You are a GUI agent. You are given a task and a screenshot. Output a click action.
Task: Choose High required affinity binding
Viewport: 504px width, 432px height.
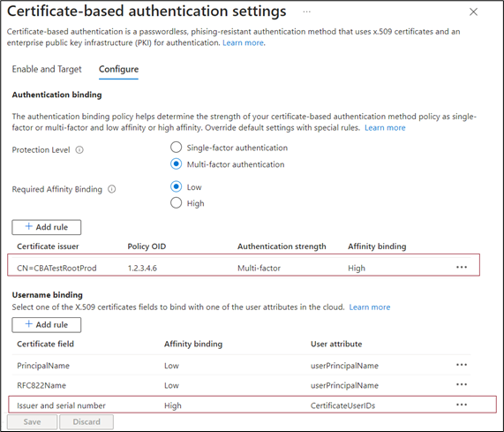(177, 203)
